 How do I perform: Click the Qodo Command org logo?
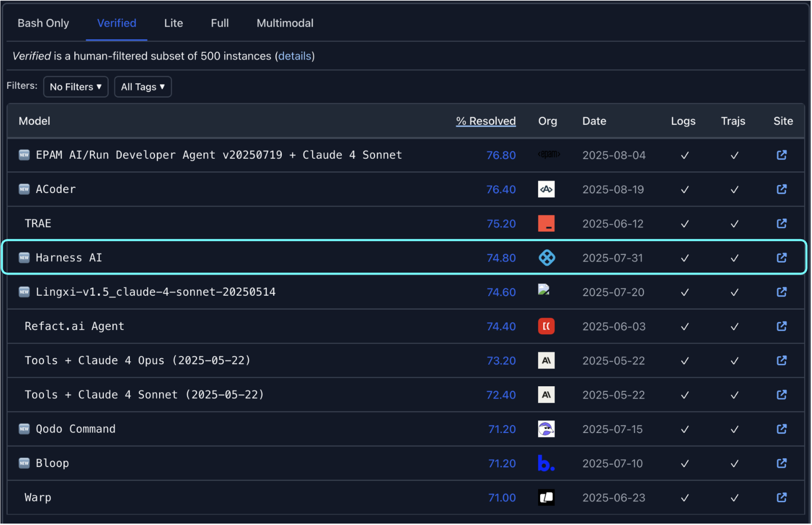(546, 429)
